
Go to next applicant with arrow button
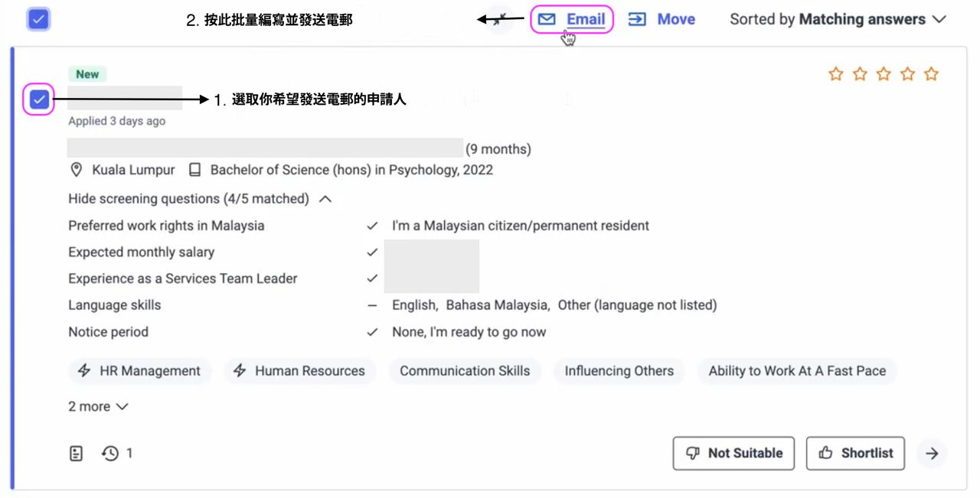(931, 454)
